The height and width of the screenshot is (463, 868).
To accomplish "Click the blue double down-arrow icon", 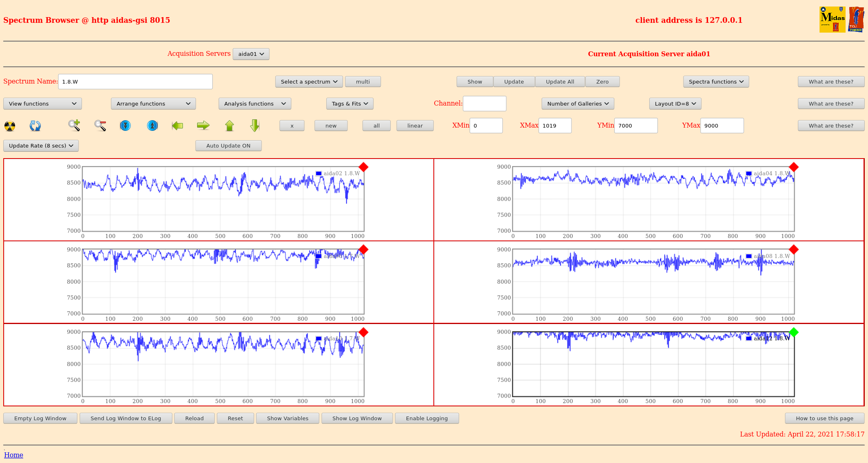I will click(x=125, y=126).
